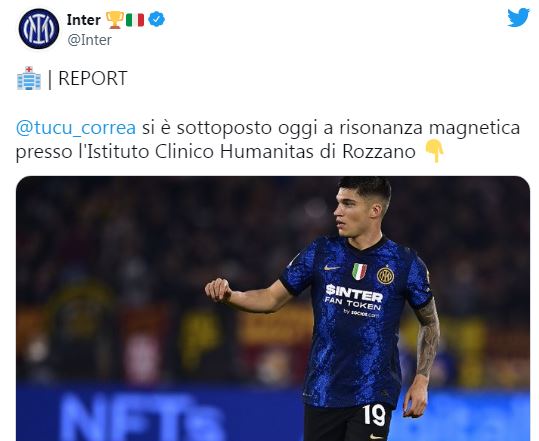The width and height of the screenshot is (539, 441).
Task: Click the REPORT heading text
Action: coord(93,78)
